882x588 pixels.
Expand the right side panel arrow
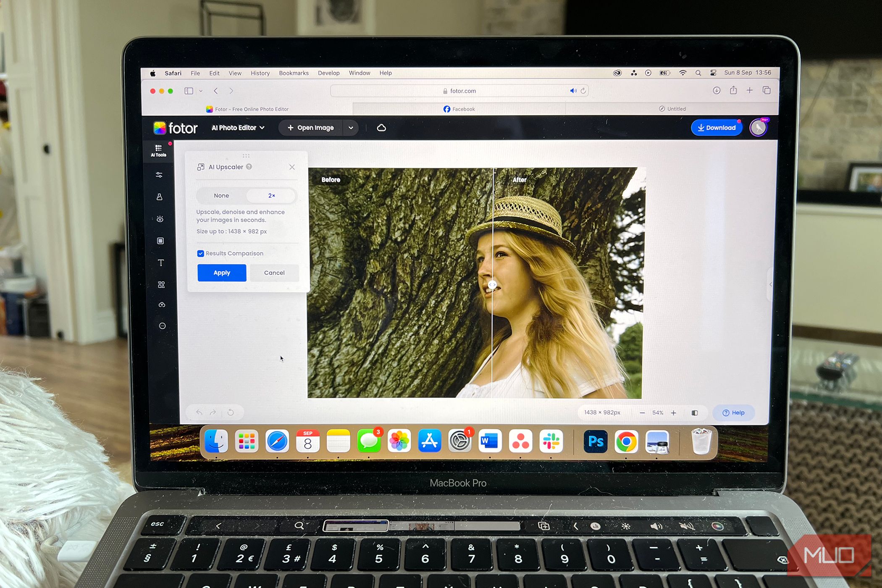tap(770, 284)
